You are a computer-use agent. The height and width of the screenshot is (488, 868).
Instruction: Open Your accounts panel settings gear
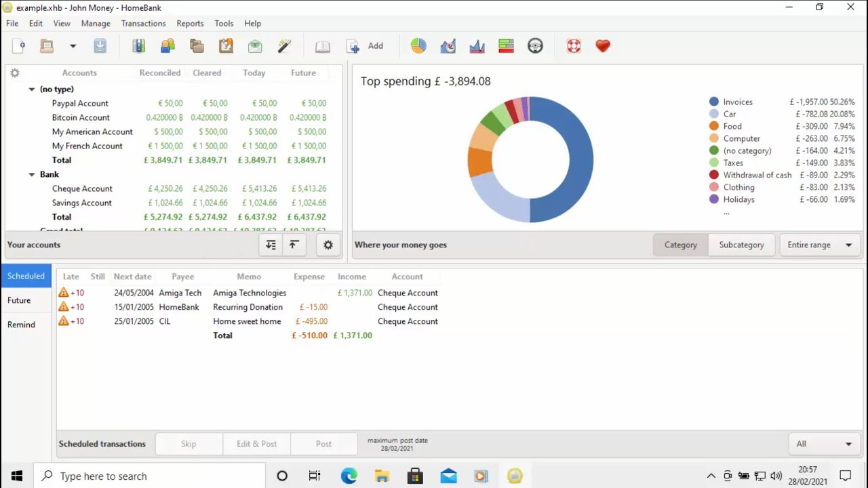(x=328, y=245)
